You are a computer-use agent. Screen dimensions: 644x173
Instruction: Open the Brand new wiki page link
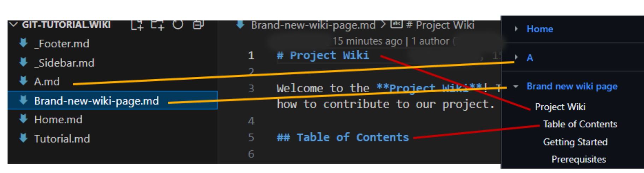tap(572, 86)
